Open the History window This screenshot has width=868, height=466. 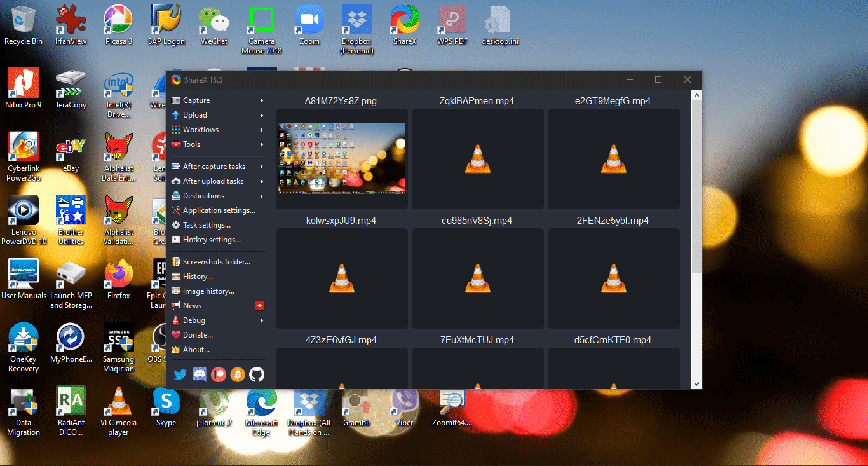(217, 277)
